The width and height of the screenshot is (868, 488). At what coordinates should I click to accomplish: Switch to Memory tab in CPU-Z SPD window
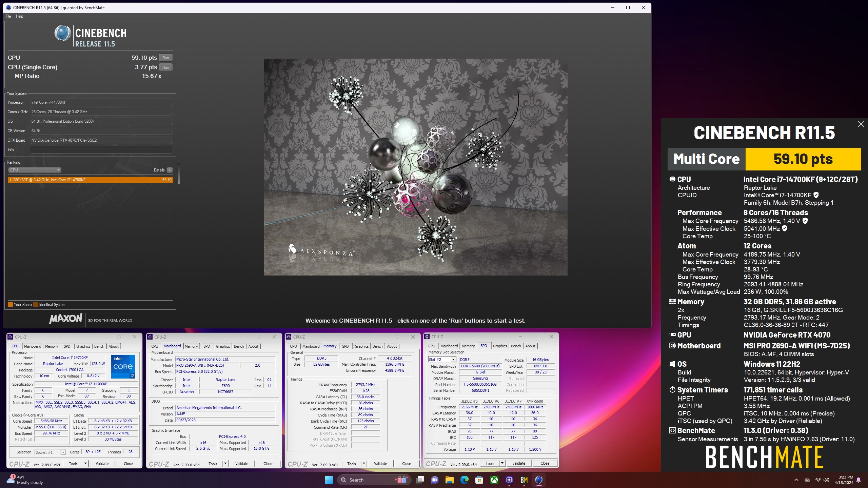[x=468, y=346]
